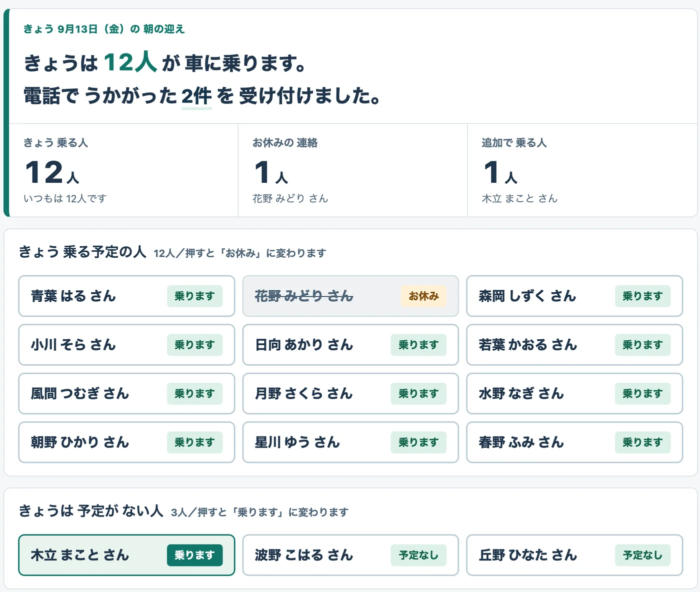The width and height of the screenshot is (700, 592).
Task: Click the 3人/押すと「乗ります」に変わります hint
Action: coord(260,512)
